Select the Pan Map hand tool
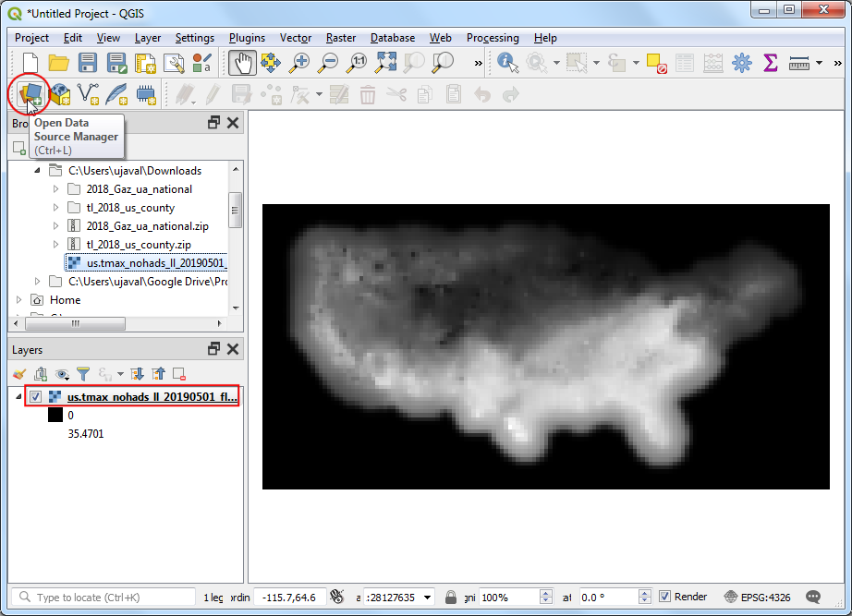 click(242, 63)
